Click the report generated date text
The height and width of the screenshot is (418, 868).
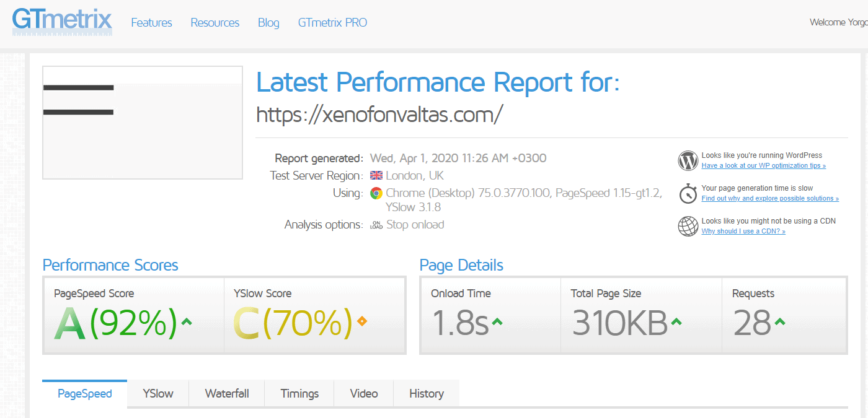(458, 158)
